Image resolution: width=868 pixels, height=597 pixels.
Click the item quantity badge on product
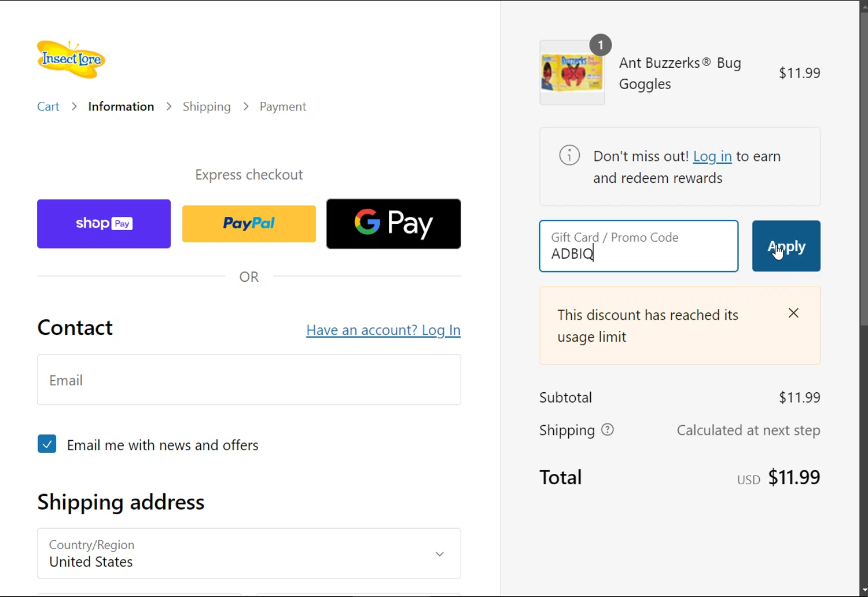click(x=600, y=45)
